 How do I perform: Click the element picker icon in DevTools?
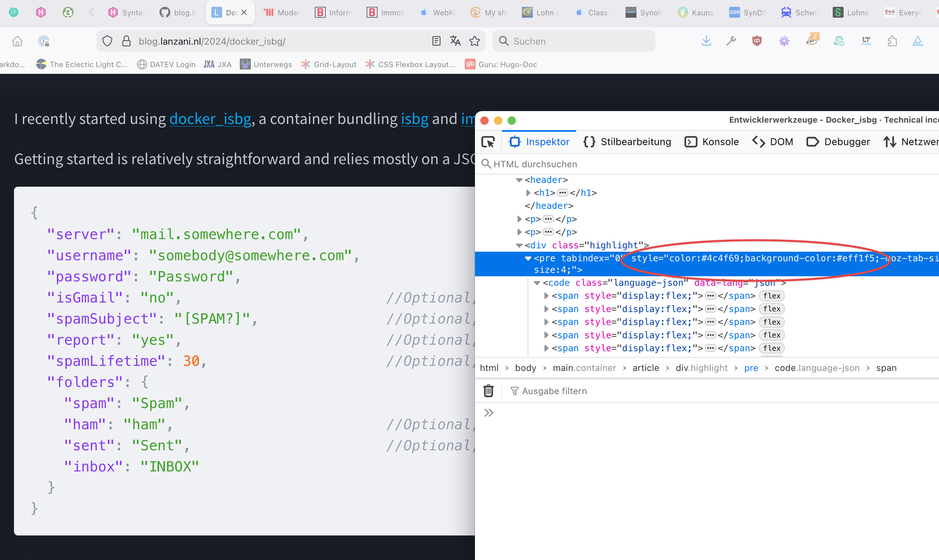coord(488,142)
